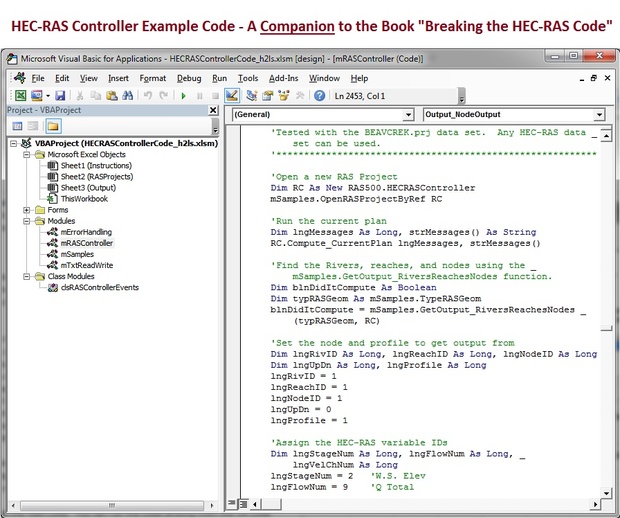Collapse the VBAProject root node
The image size is (620, 518).
tap(13, 143)
